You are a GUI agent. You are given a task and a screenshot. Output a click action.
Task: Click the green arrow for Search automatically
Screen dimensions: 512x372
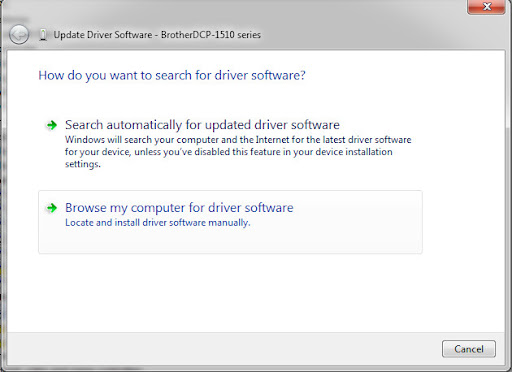click(52, 125)
